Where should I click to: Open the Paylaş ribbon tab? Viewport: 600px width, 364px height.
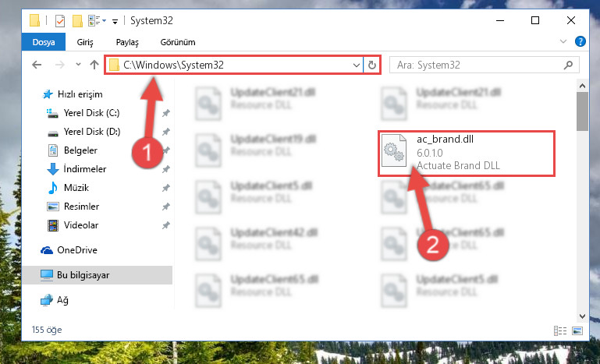[x=127, y=42]
